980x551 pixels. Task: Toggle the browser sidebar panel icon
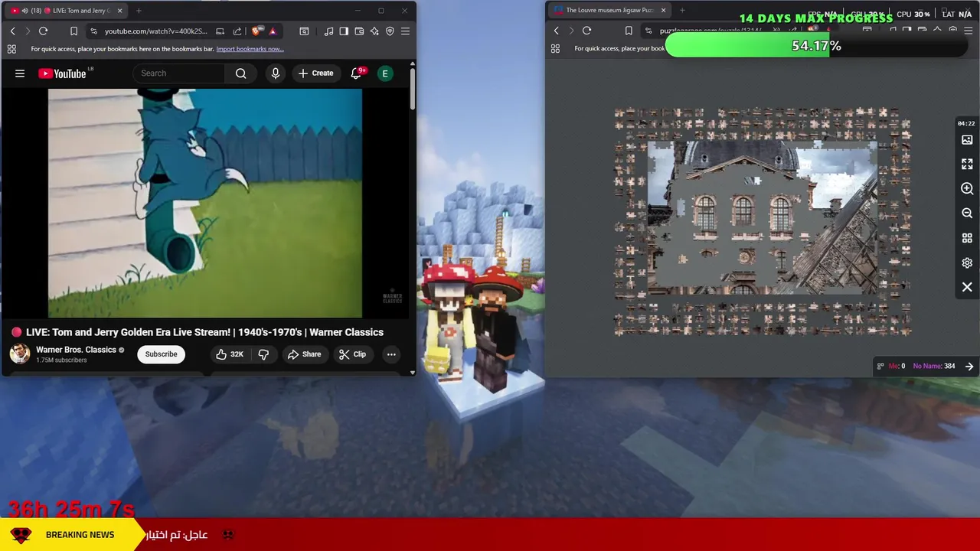[x=344, y=31]
